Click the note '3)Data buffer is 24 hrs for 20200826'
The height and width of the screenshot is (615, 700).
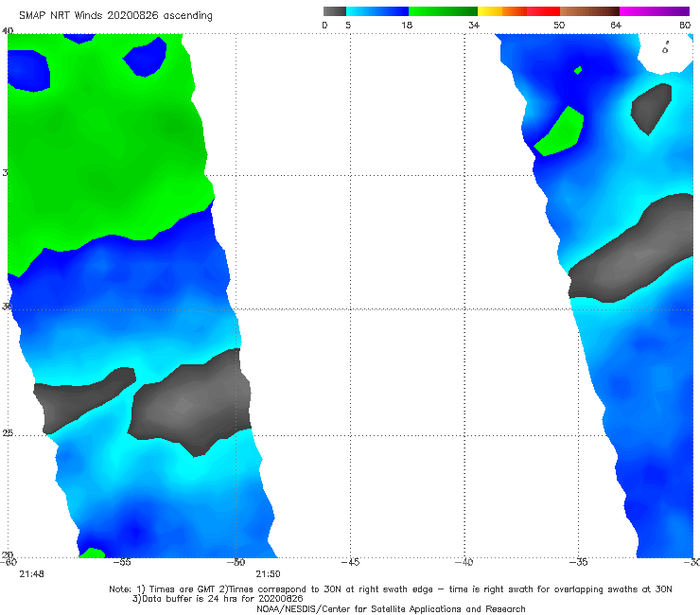pyautogui.click(x=218, y=599)
